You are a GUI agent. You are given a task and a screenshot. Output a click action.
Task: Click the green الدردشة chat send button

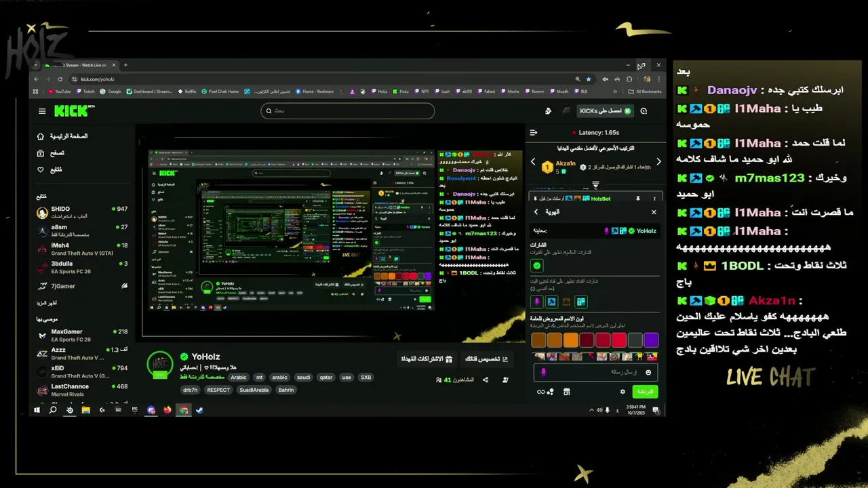pos(645,392)
